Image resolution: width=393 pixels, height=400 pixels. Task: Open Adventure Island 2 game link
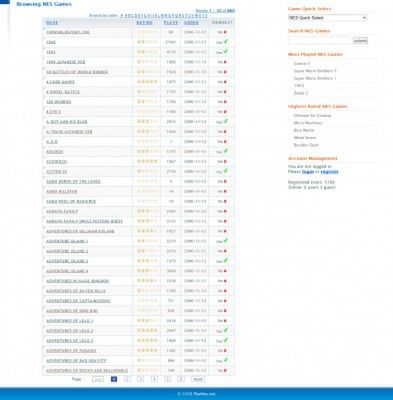pos(67,251)
